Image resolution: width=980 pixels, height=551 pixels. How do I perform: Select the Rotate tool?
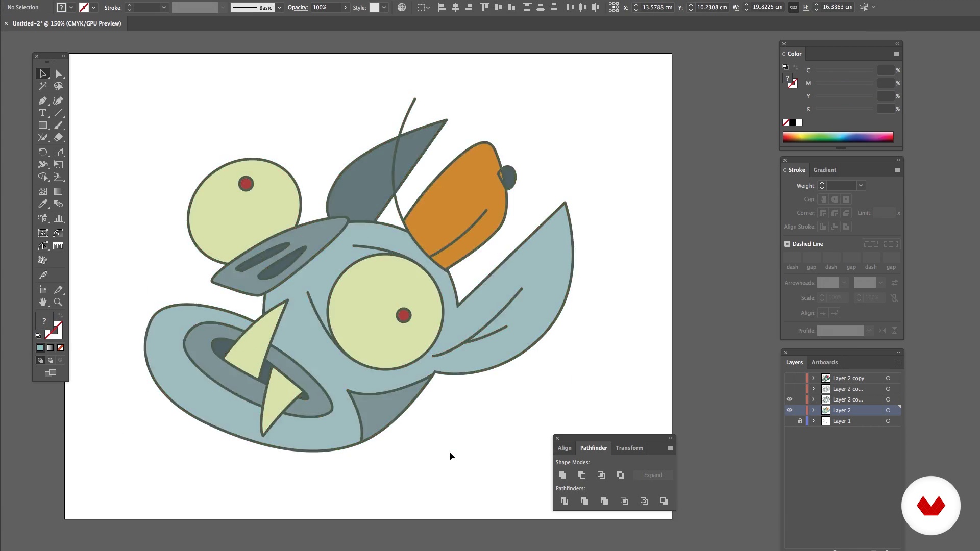click(43, 152)
